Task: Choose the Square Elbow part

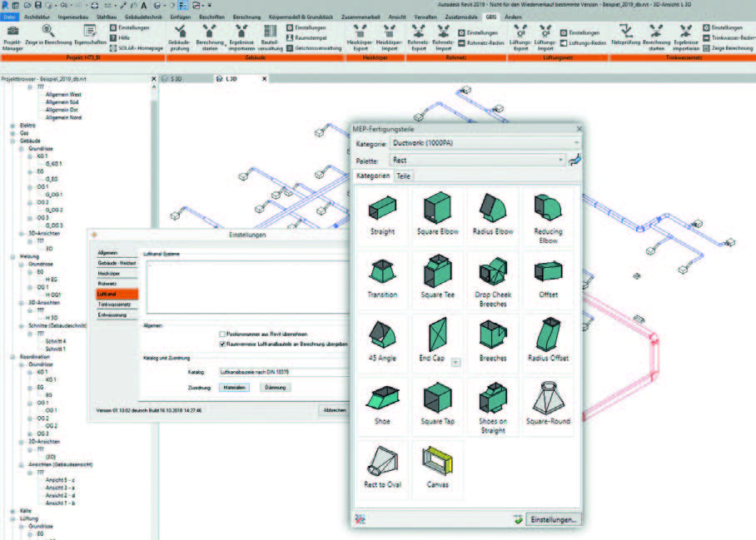Action: click(x=437, y=216)
